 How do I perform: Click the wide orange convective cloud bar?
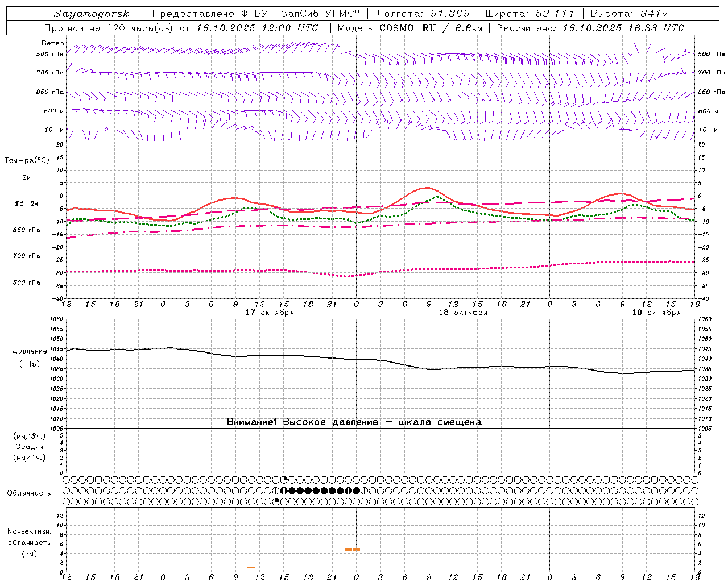352,549
